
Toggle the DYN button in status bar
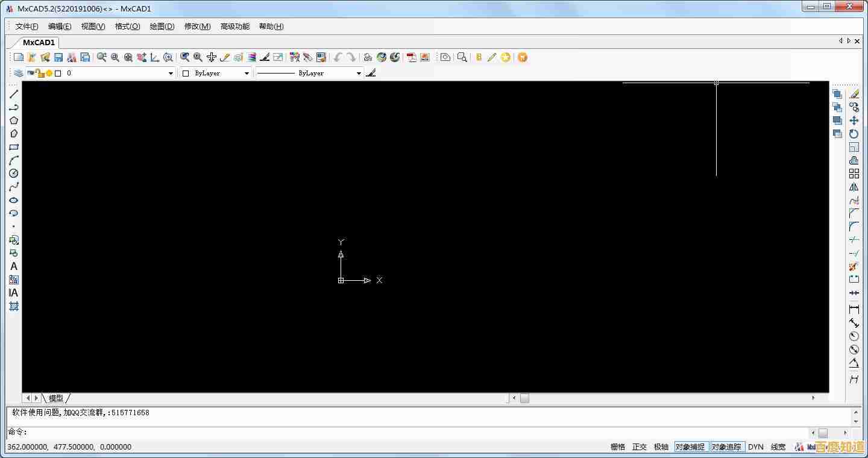pyautogui.click(x=755, y=447)
